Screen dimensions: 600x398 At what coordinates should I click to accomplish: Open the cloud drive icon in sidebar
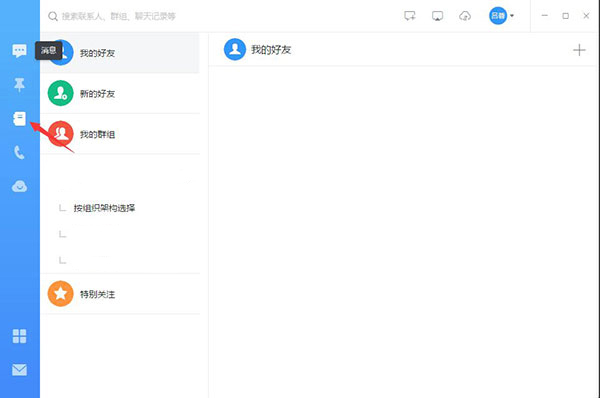click(19, 186)
